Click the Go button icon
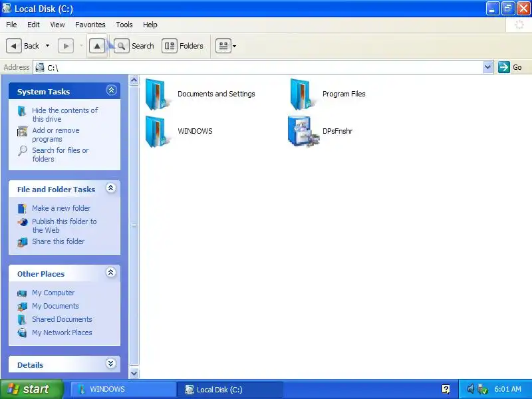 coord(504,67)
